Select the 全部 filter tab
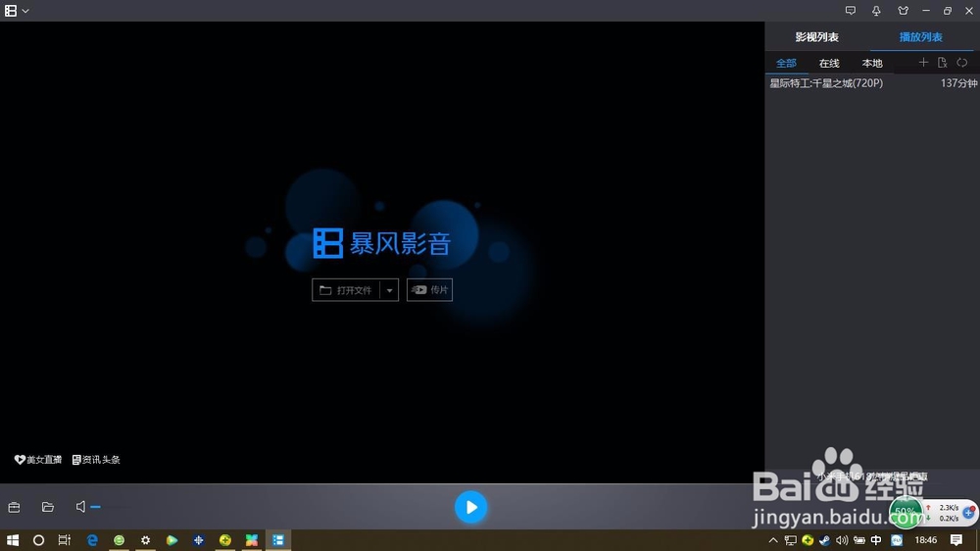The image size is (980, 551). coord(786,63)
